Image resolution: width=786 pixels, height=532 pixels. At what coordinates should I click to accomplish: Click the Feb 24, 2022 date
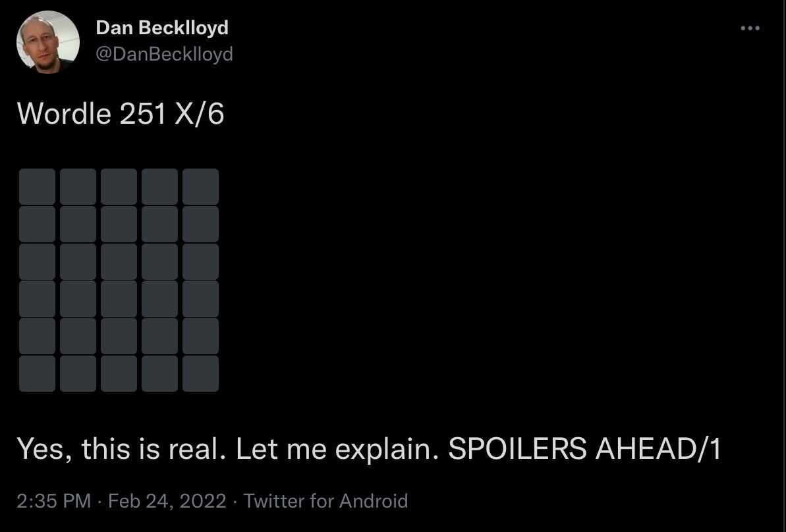click(167, 500)
